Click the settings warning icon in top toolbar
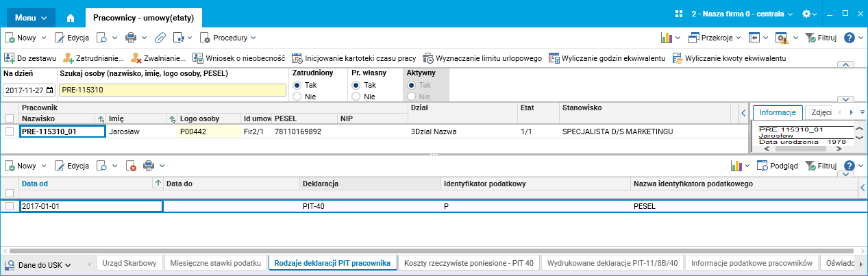 [x=782, y=38]
